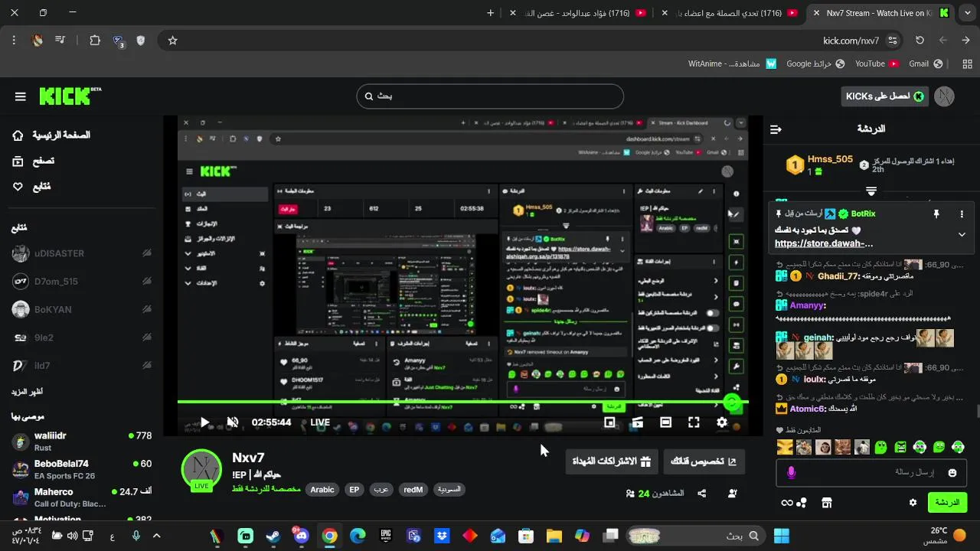Open D7om_515 followed channel
Viewport: 980px width, 551px height.
pyautogui.click(x=81, y=282)
